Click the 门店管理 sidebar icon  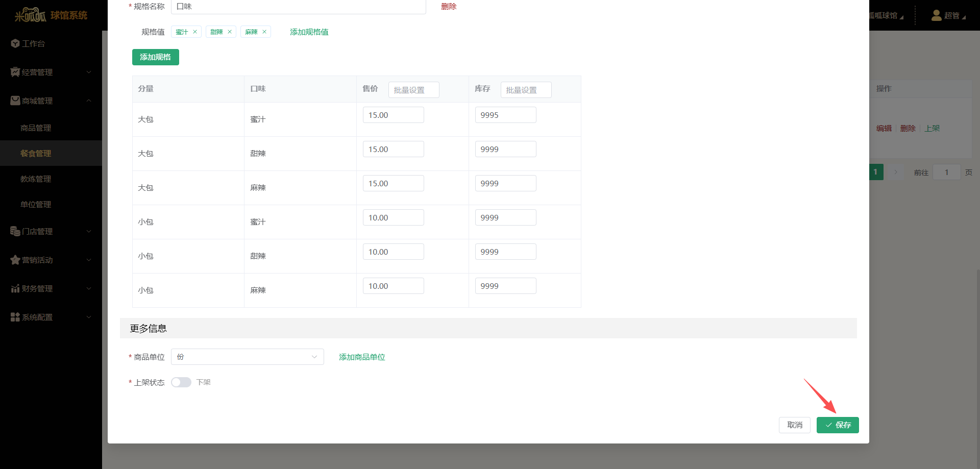coord(15,232)
